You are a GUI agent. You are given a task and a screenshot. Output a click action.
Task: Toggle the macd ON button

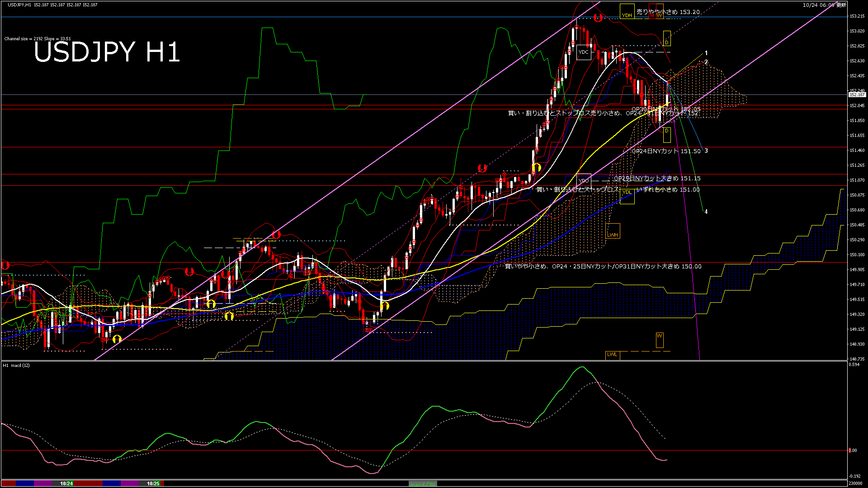423,483
